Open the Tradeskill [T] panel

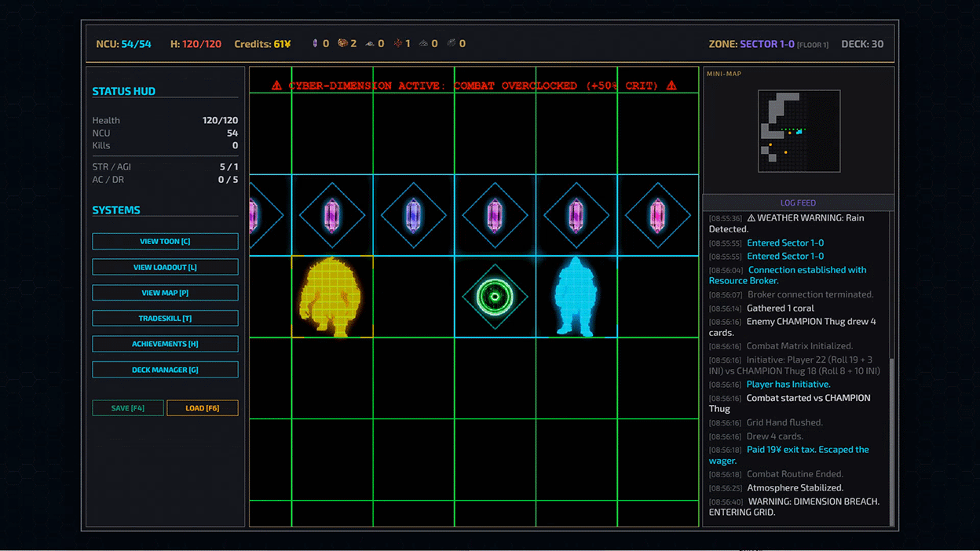point(165,319)
